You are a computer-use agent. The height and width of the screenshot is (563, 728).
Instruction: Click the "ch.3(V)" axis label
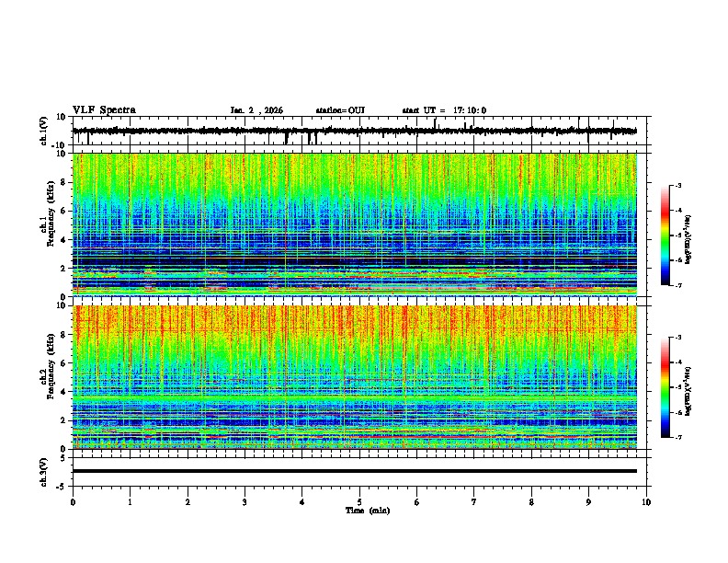click(44, 472)
